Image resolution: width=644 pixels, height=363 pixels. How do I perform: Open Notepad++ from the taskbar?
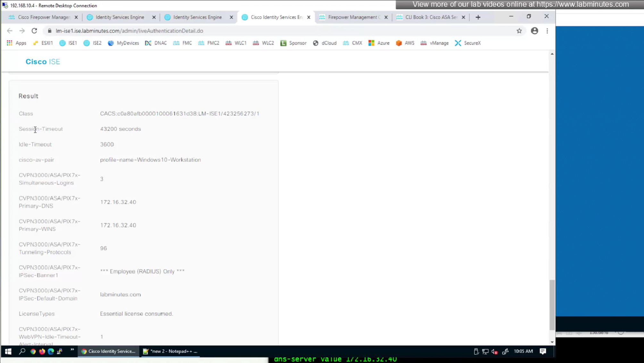coord(170,351)
